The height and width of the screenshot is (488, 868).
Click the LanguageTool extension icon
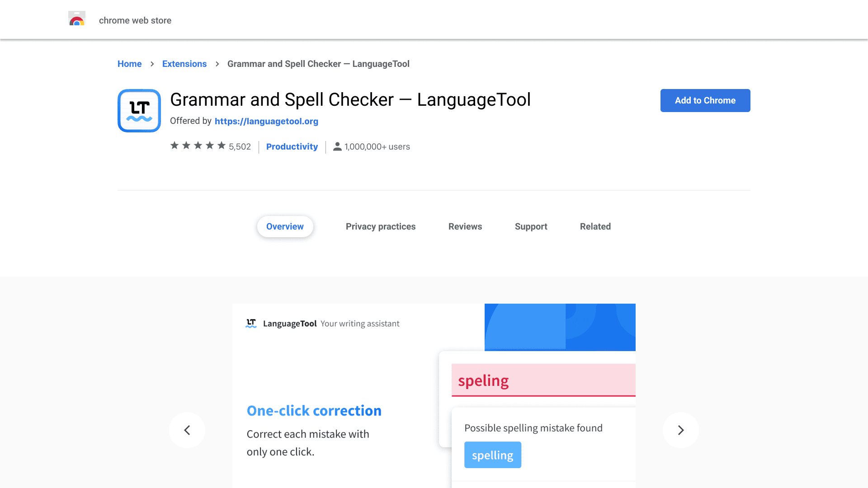click(x=139, y=111)
